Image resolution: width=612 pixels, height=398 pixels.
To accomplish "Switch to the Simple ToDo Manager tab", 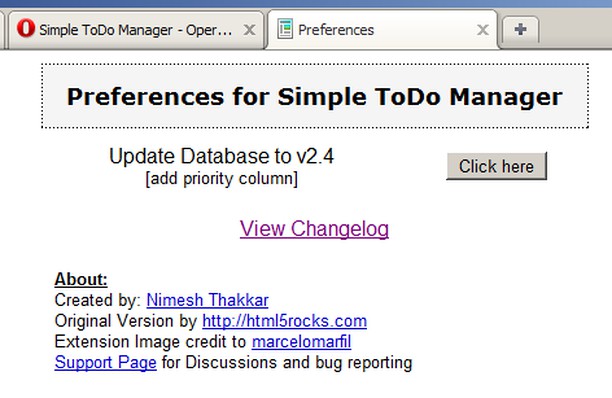I will click(x=136, y=30).
